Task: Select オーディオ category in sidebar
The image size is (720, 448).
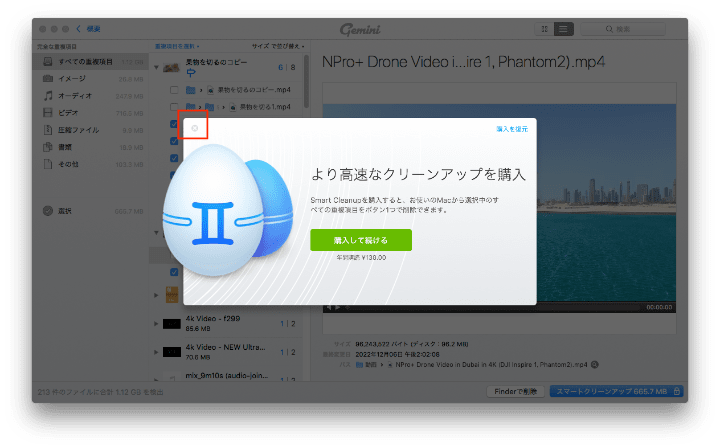Action: coord(91,96)
